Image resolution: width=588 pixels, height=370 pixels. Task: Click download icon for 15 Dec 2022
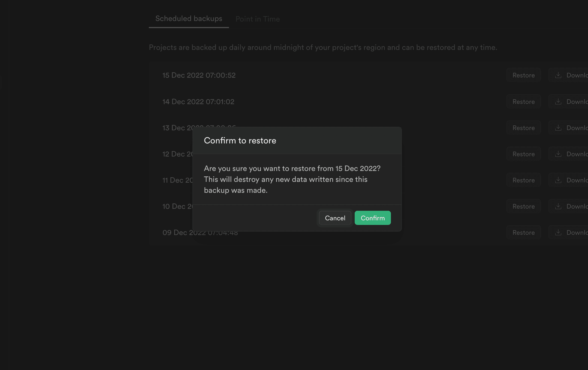coord(558,75)
